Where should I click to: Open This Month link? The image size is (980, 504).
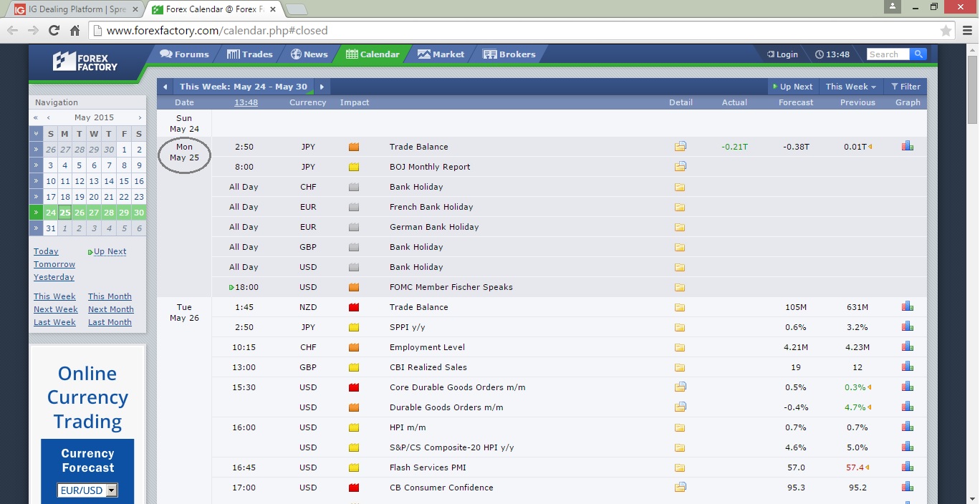click(x=110, y=296)
